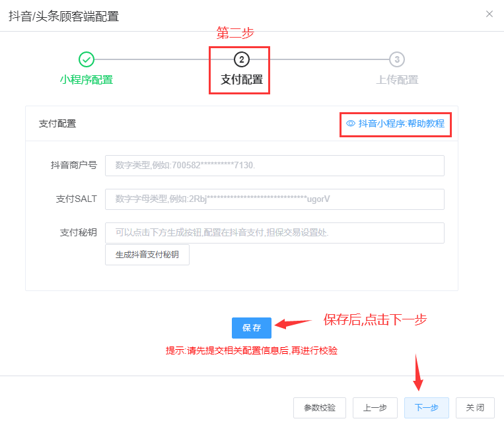Open 抖音小程序:帮助教程 link
Image resolution: width=504 pixels, height=429 pixels.
[401, 123]
